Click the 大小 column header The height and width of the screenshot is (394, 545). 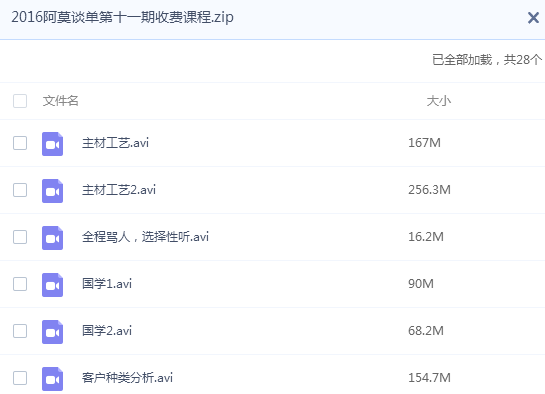click(439, 101)
